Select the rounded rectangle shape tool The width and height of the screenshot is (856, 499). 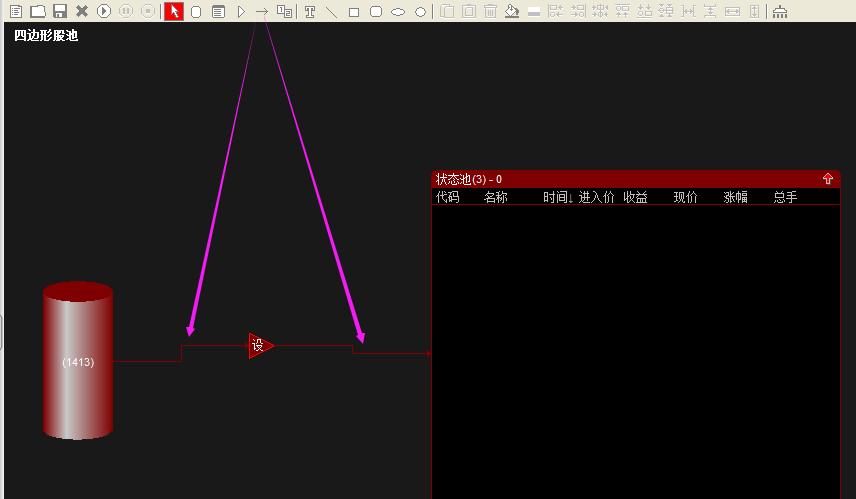tap(376, 11)
